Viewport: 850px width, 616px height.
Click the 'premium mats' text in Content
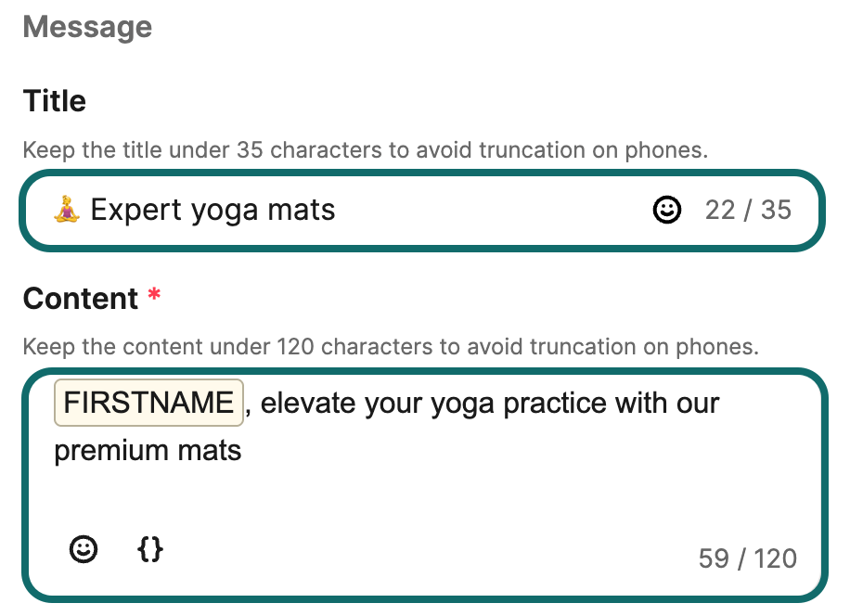148,452
